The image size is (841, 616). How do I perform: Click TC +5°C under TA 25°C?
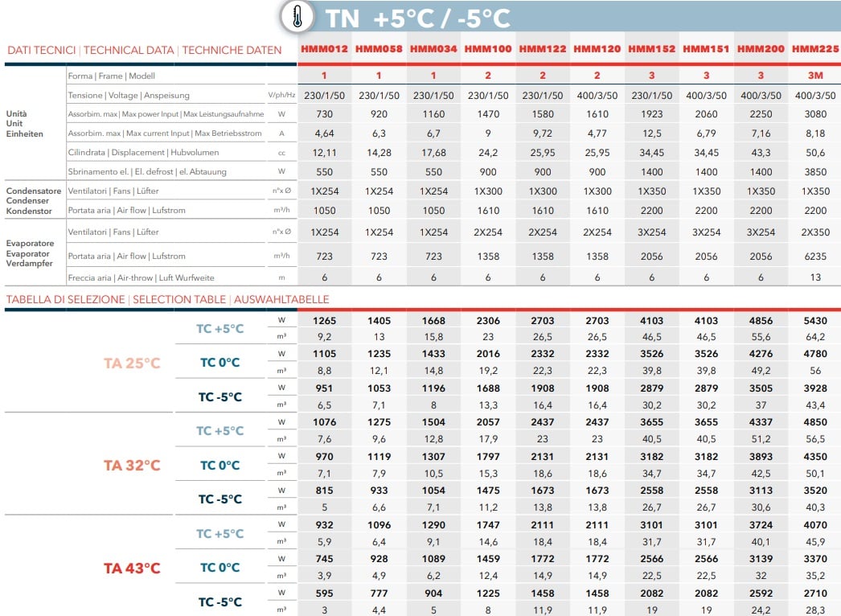pos(220,329)
